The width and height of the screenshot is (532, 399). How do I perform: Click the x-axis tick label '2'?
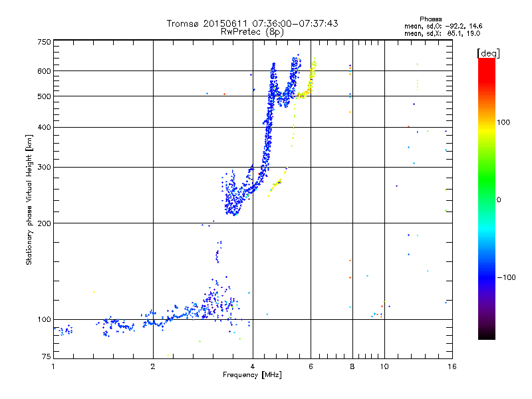[x=153, y=366]
